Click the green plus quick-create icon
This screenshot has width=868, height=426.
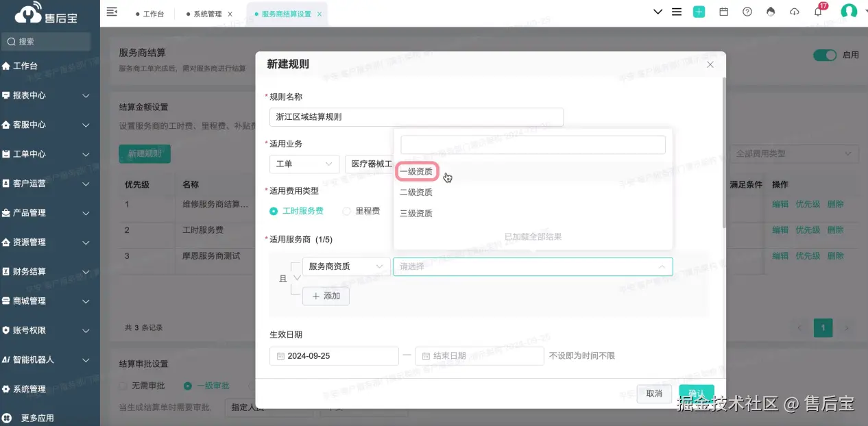tap(699, 12)
